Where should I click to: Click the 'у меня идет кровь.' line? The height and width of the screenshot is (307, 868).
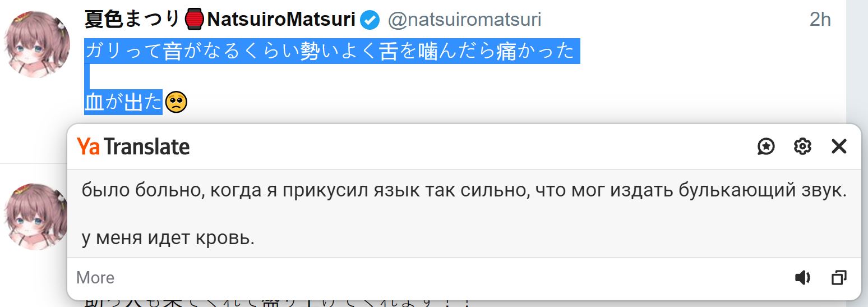(x=168, y=239)
